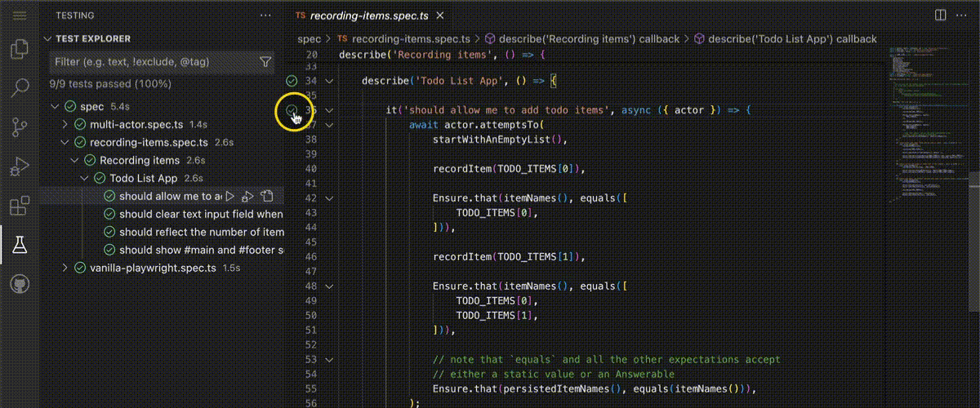The width and height of the screenshot is (980, 408).
Task: Open the Run and Debug view
Action: point(20,167)
